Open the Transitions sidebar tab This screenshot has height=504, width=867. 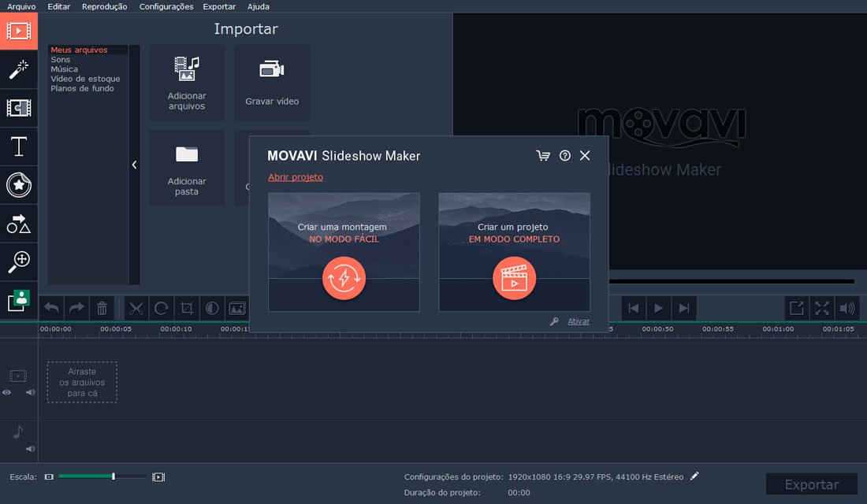click(x=18, y=108)
